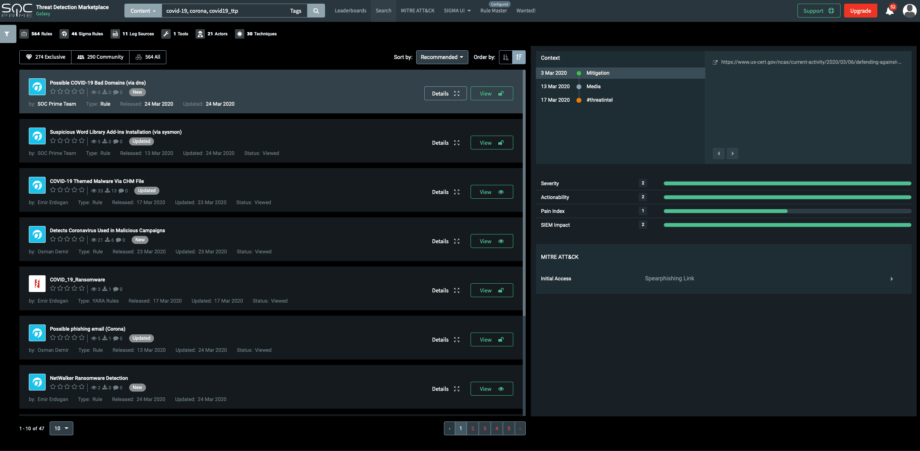The image size is (920, 451).
Task: Expand Details icon for Suspicious Word Library Add-Ins
Action: (x=456, y=143)
